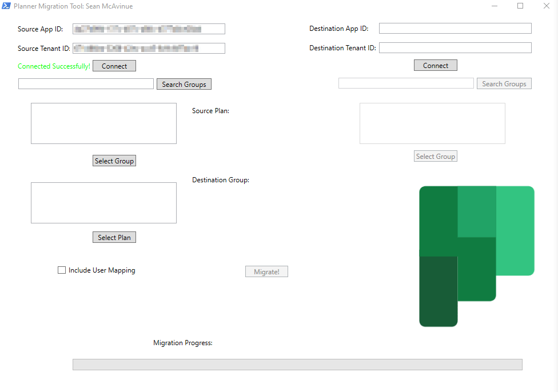Click the plans list box above Select Plan

[103, 203]
